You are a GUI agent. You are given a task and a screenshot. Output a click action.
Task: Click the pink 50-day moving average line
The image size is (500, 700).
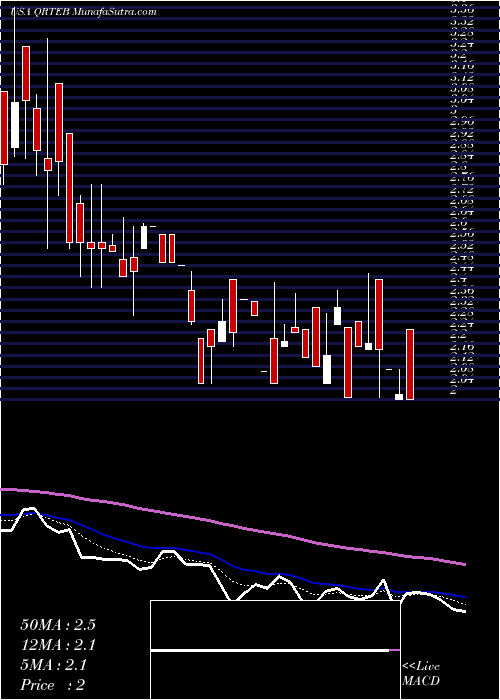tap(232, 525)
